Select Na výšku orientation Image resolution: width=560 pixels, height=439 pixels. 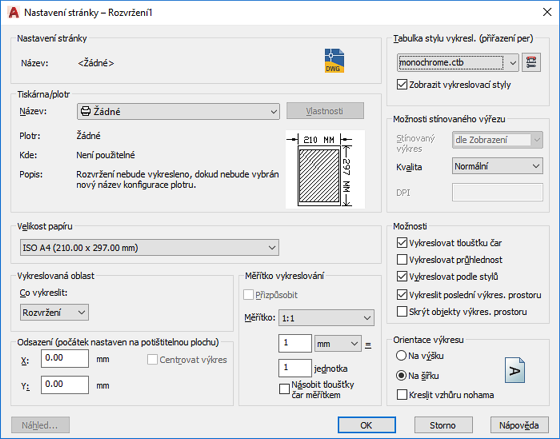(x=401, y=355)
